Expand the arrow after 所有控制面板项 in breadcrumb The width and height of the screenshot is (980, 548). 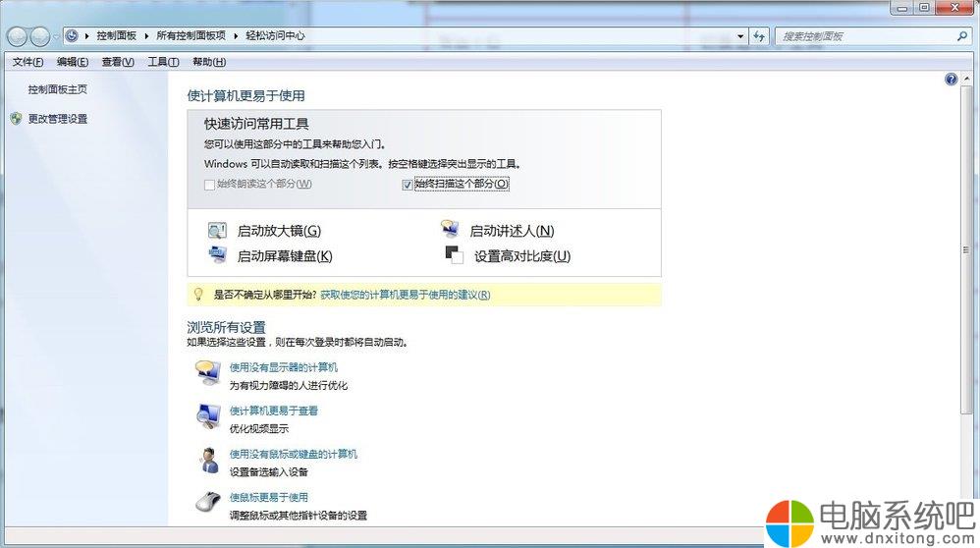[236, 36]
